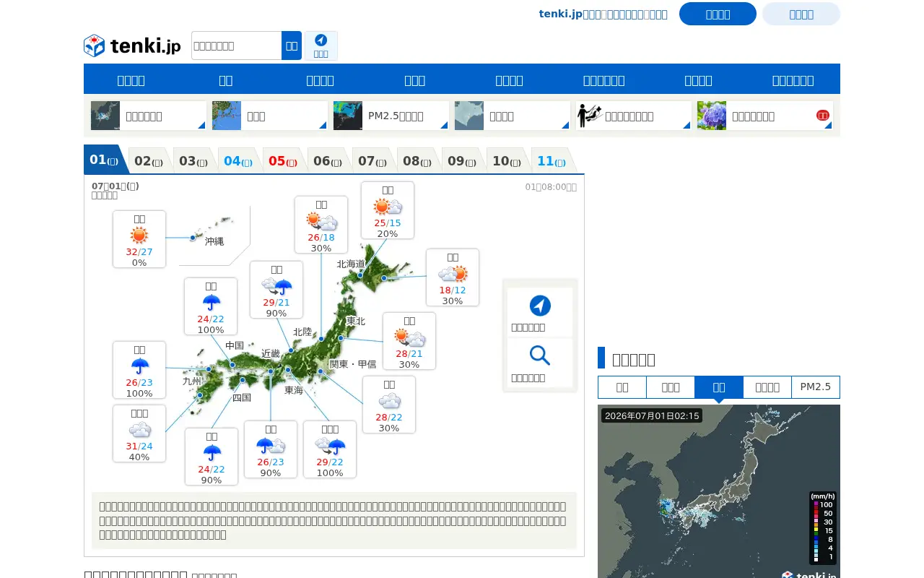Select the 05 date tab

pyautogui.click(x=284, y=161)
